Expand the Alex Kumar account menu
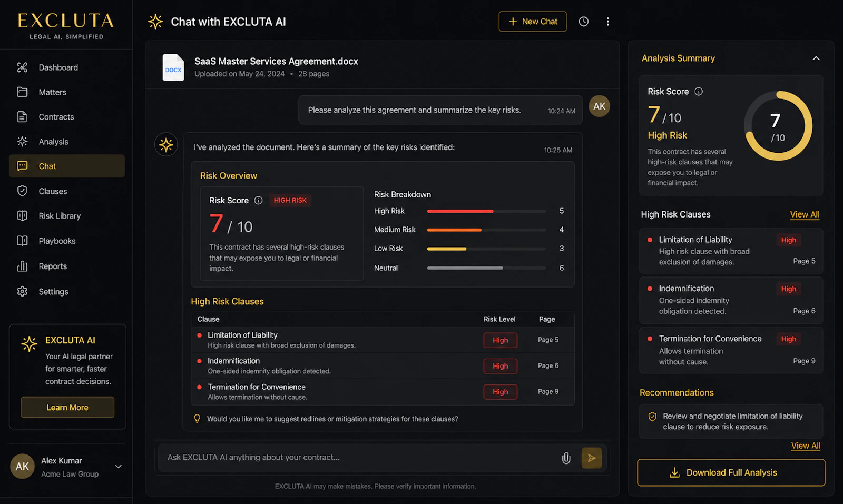 coord(119,467)
